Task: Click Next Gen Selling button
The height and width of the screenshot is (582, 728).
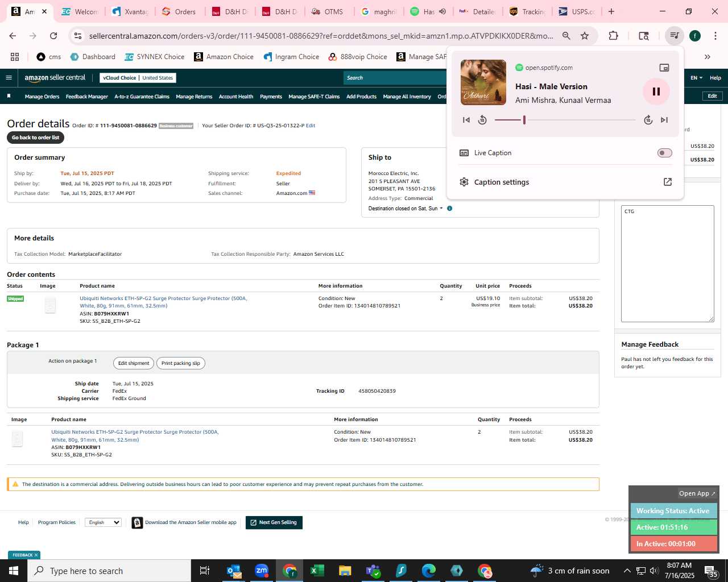Action: tap(274, 522)
